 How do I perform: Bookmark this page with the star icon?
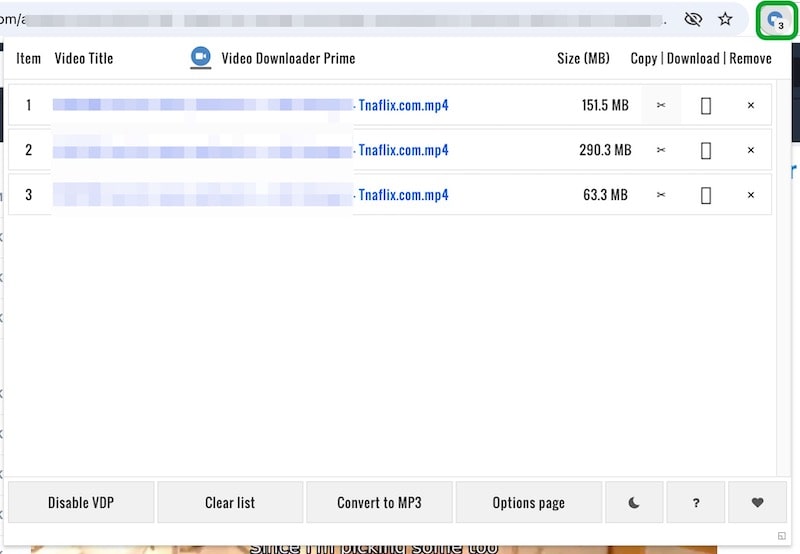[x=726, y=19]
